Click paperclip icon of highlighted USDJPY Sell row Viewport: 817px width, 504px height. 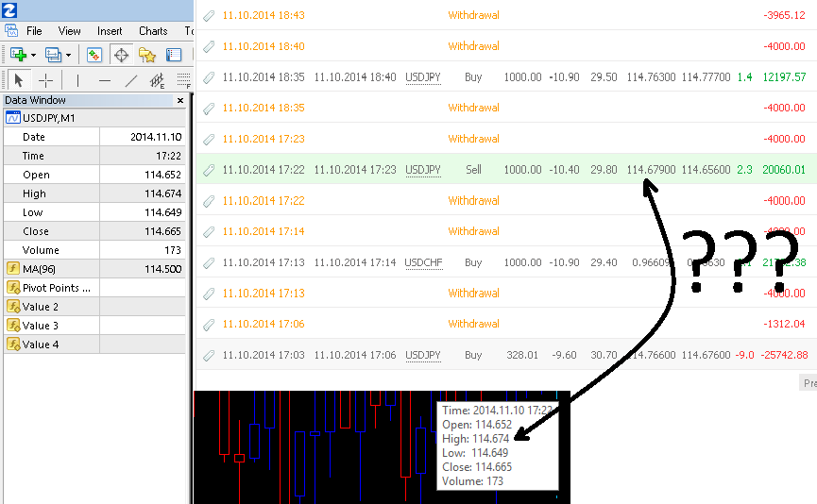click(x=209, y=170)
